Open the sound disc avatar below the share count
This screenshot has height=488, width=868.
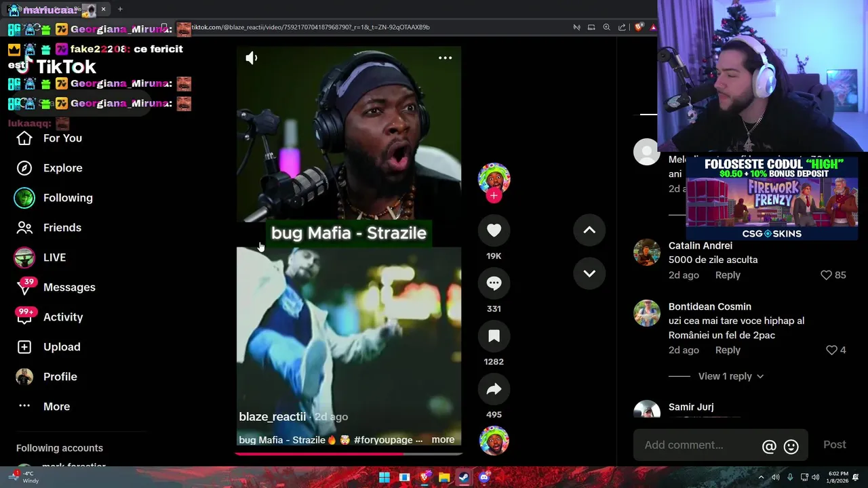click(x=494, y=441)
